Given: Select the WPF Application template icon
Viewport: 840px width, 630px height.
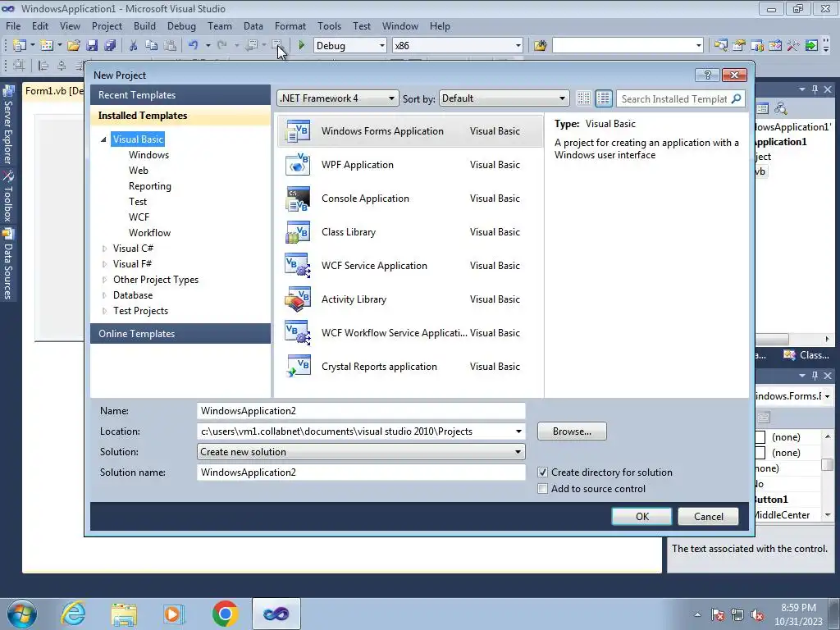Looking at the screenshot, I should [x=298, y=165].
